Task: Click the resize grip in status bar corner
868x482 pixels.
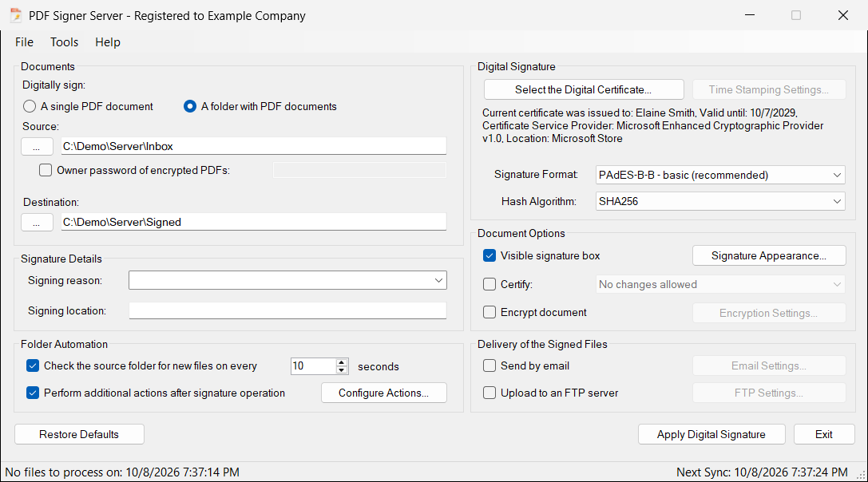Action: pyautogui.click(x=861, y=475)
